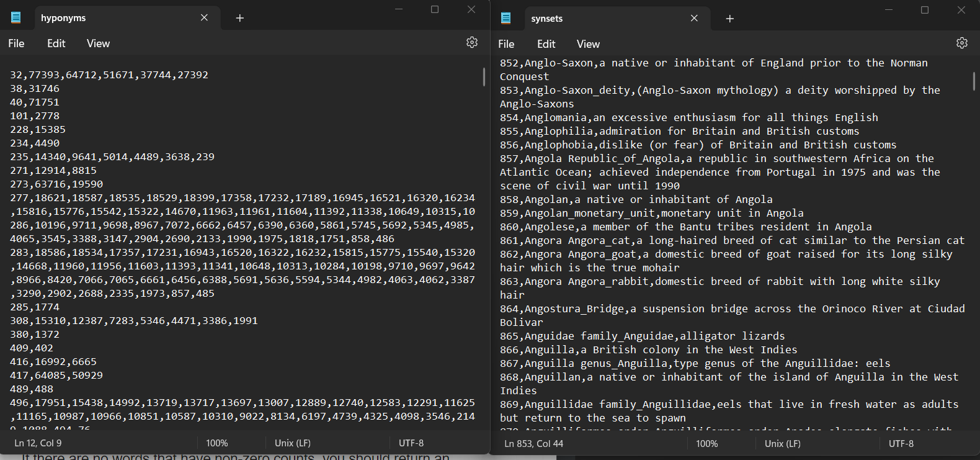Viewport: 980px width, 460px height.
Task: Open settings gear in synsets window
Action: (962, 43)
